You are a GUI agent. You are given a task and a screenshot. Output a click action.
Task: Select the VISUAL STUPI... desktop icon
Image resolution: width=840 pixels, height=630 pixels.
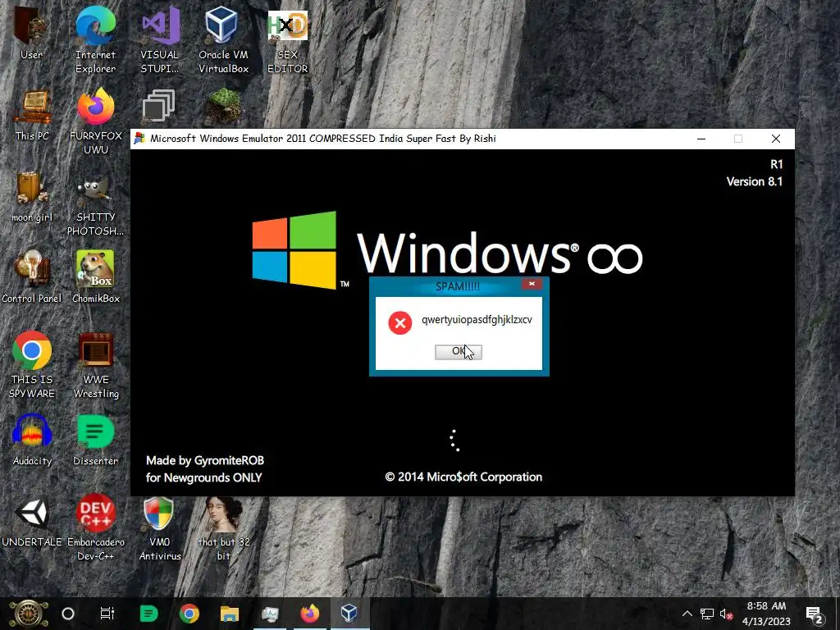click(x=160, y=39)
